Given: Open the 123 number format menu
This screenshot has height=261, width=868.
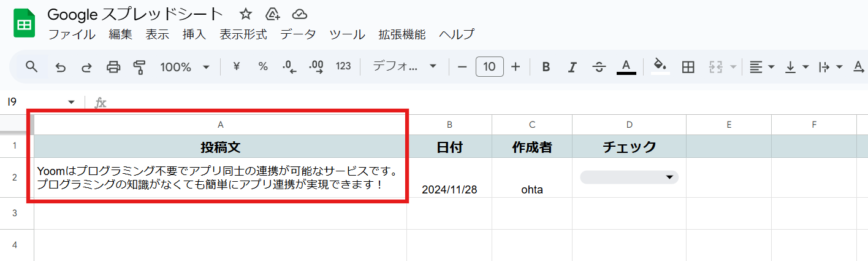Looking at the screenshot, I should pos(343,66).
